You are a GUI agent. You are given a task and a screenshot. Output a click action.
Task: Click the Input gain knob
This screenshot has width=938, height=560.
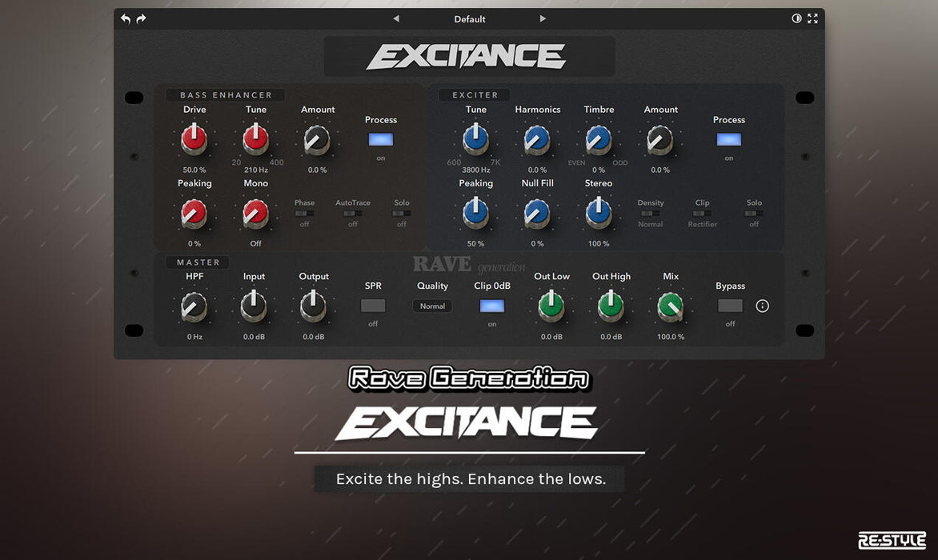[x=254, y=306]
